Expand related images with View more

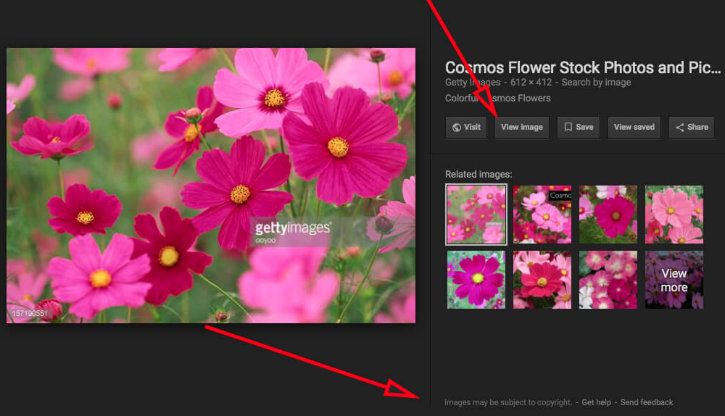coord(673,279)
